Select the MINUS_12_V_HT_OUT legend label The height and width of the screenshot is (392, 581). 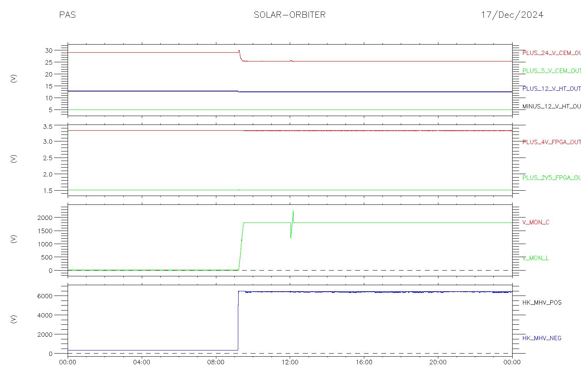coord(551,106)
